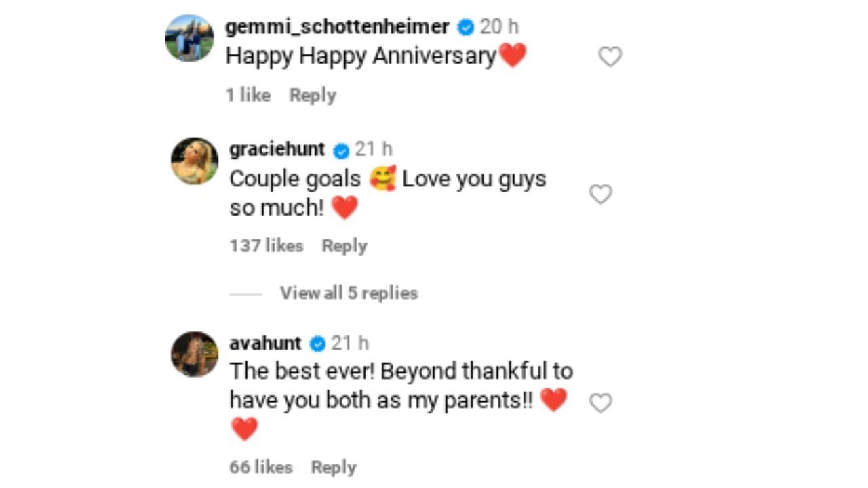Click the gemmi_schottenheimer username
868x488 pixels.
pos(337,26)
